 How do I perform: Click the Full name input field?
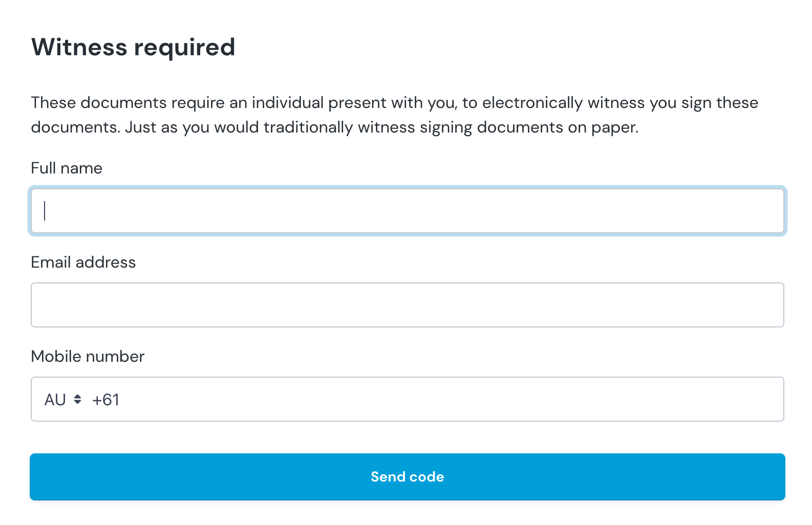point(407,211)
